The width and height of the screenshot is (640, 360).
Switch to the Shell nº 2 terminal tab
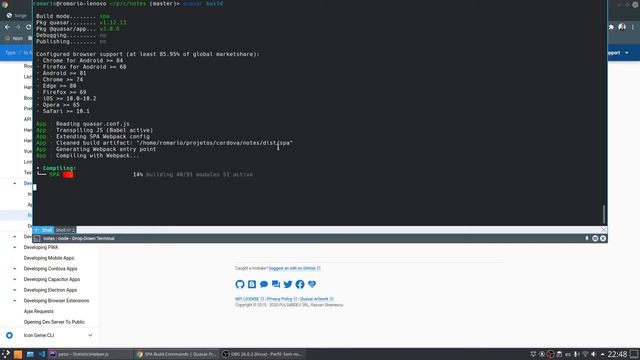pyautogui.click(x=64, y=230)
